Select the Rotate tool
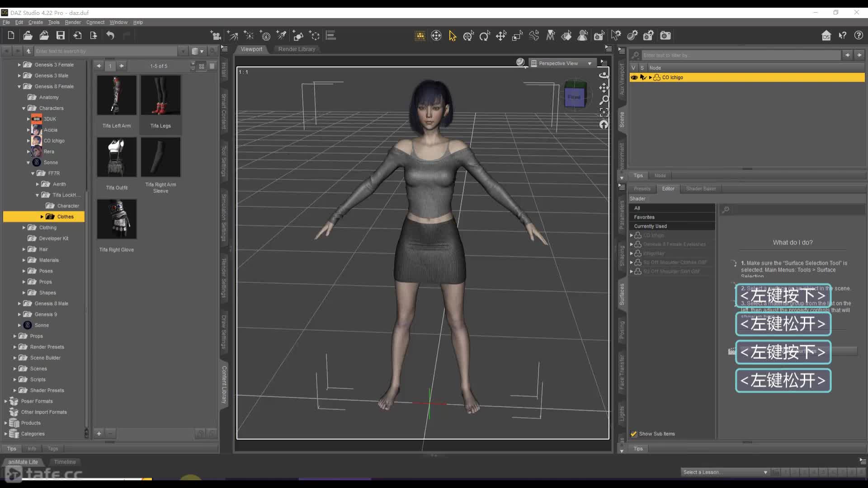The width and height of the screenshot is (868, 488). click(x=485, y=35)
